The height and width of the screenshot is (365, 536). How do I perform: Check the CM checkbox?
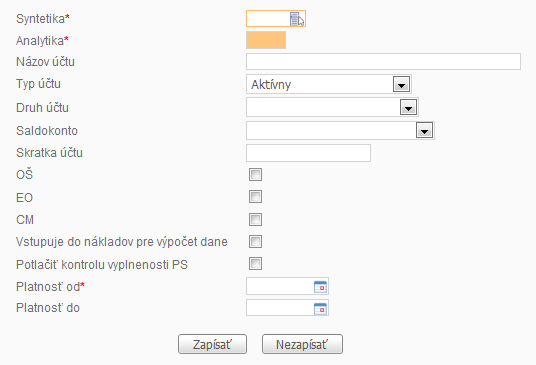255,219
